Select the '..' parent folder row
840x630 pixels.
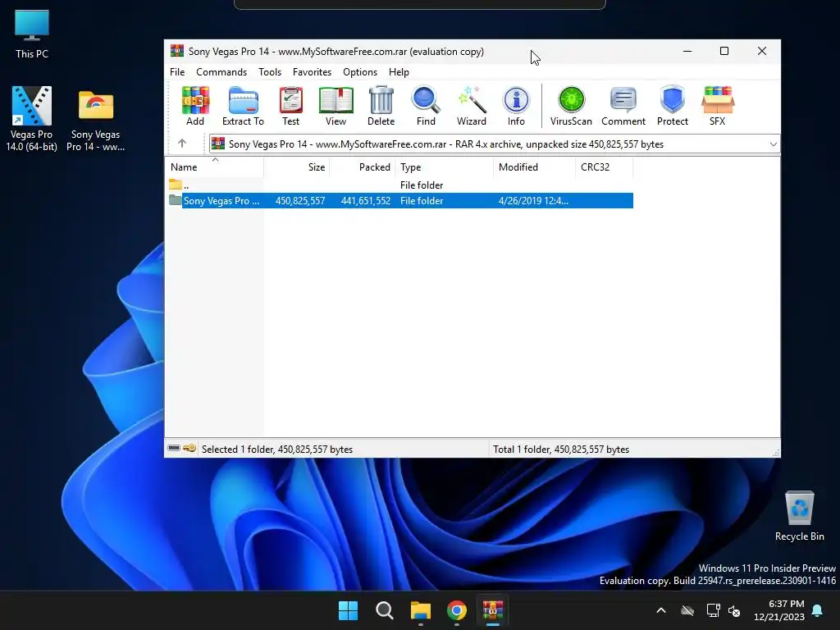point(399,185)
